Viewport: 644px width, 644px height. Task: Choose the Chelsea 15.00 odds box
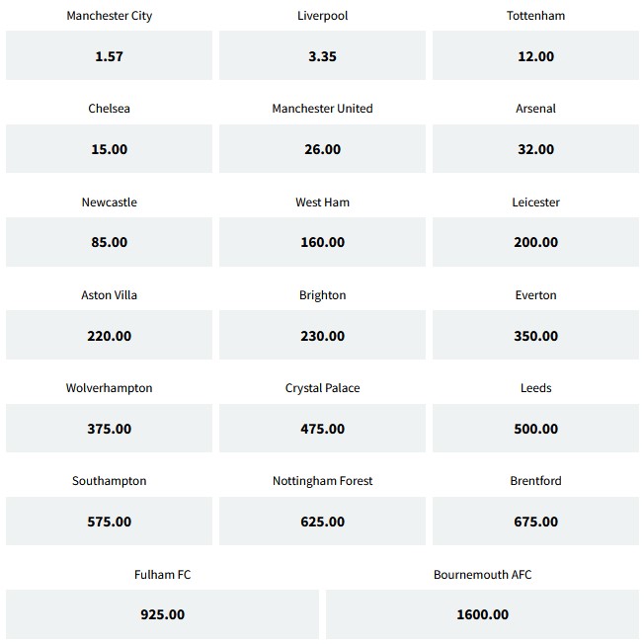click(x=109, y=149)
